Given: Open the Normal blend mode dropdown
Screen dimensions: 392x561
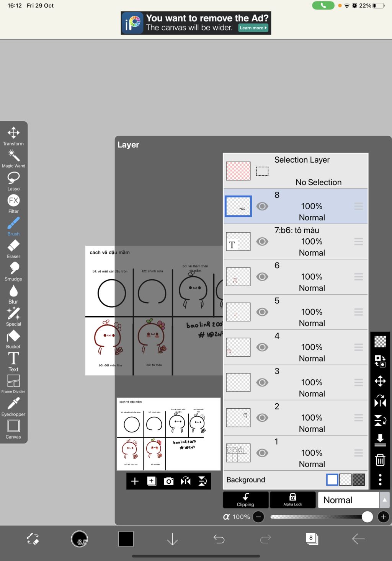Looking at the screenshot, I should (x=349, y=500).
